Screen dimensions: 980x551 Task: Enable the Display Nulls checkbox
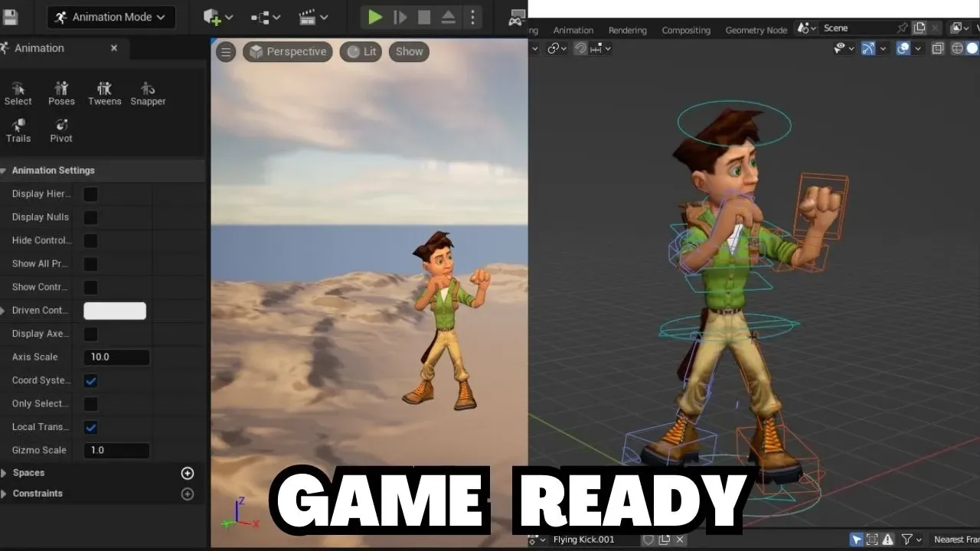90,217
